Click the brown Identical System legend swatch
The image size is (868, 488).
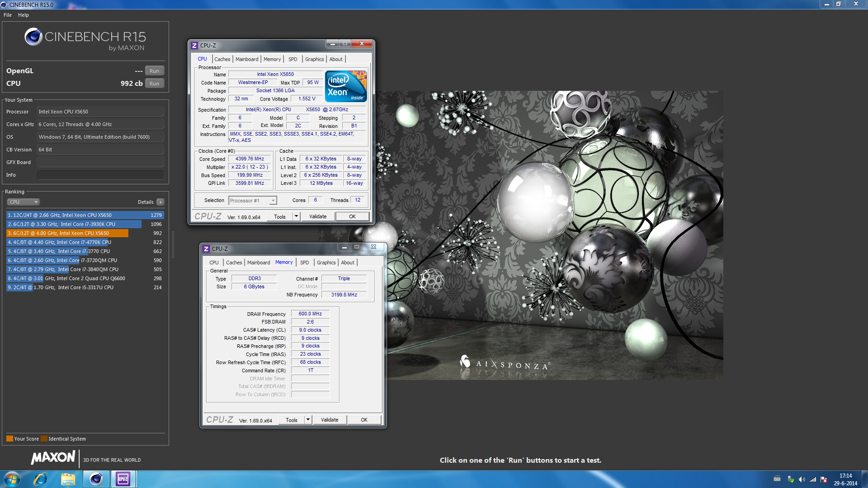44,438
